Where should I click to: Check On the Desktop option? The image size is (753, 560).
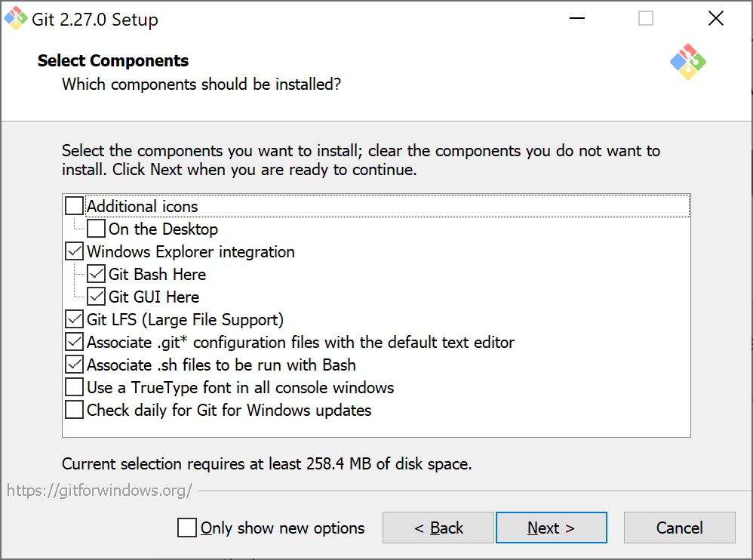pos(95,228)
